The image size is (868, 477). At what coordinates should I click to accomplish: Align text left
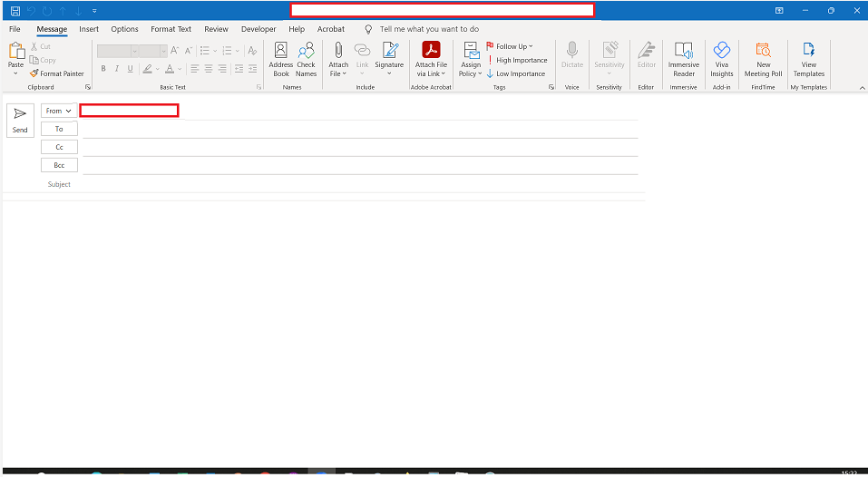195,69
